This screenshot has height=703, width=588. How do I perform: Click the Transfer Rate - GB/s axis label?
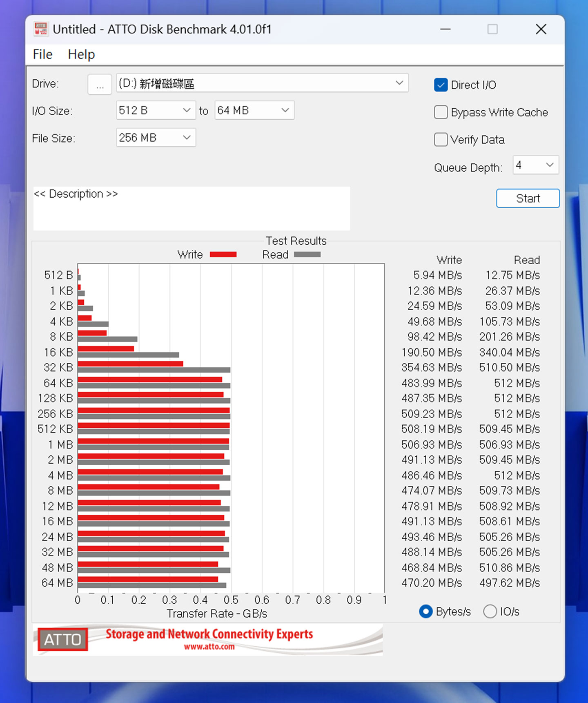217,614
